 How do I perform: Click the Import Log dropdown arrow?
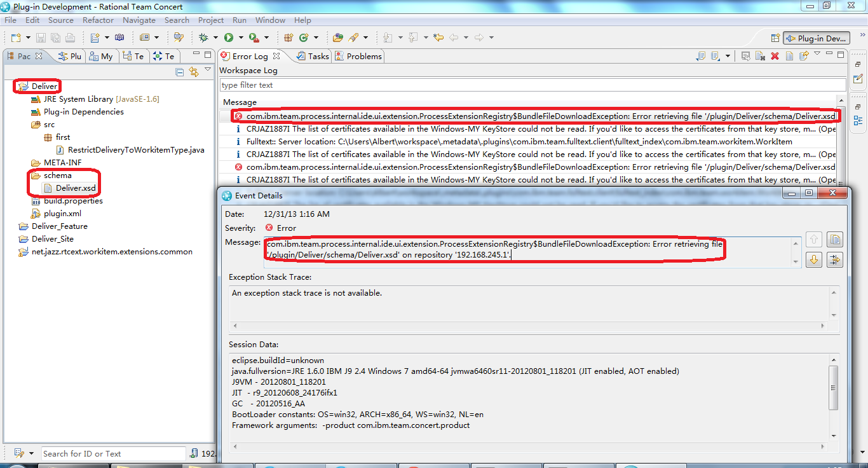click(728, 56)
